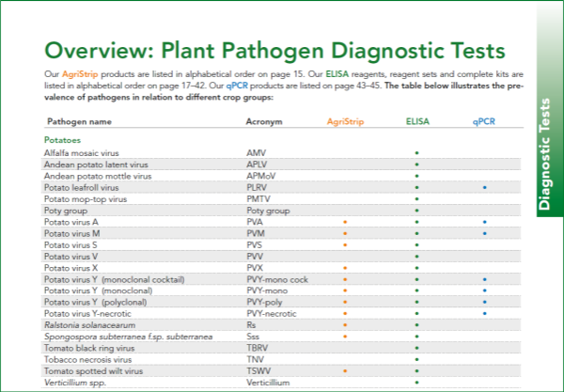Select the Acronym column header
This screenshot has height=392, width=564.
coord(264,121)
